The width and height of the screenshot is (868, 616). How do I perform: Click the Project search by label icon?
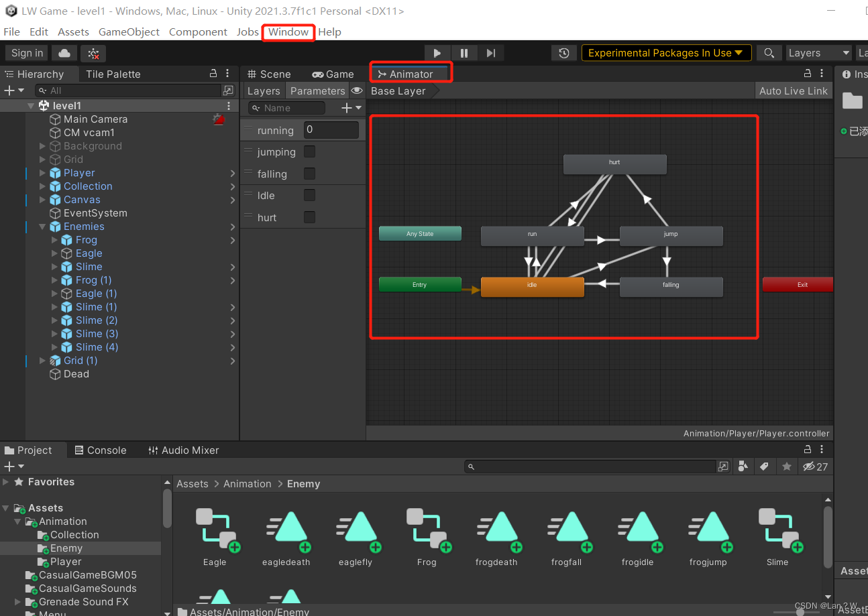point(764,466)
